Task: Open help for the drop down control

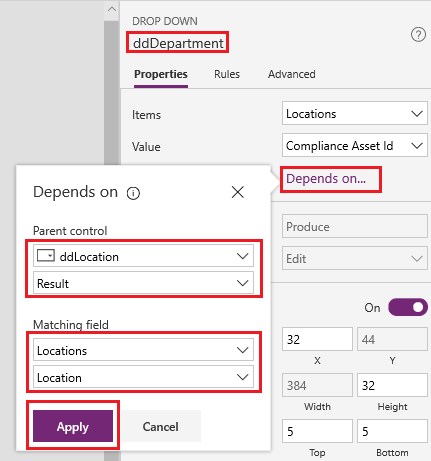Action: pos(418,34)
